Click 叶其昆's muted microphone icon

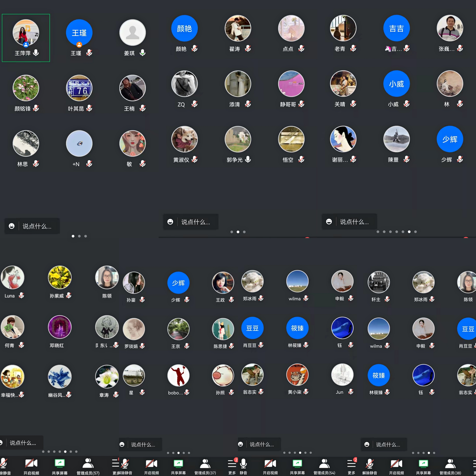pyautogui.click(x=89, y=108)
